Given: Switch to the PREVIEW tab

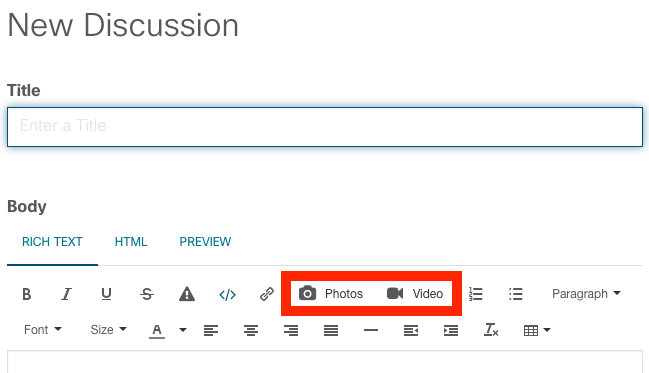Looking at the screenshot, I should (205, 242).
